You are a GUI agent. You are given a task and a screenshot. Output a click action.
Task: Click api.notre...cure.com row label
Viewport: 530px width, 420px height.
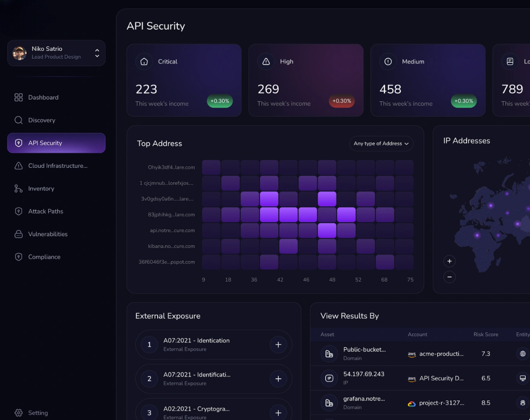172,231
